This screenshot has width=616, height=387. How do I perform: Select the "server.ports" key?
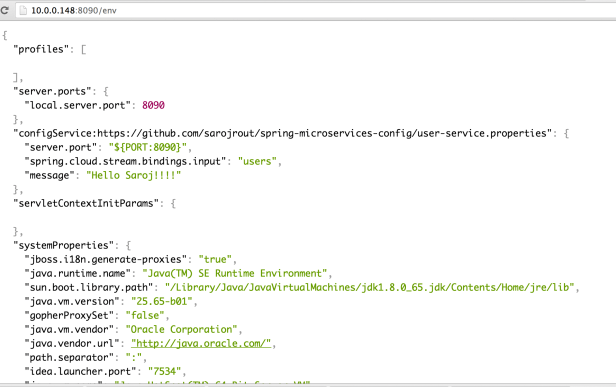click(52, 92)
